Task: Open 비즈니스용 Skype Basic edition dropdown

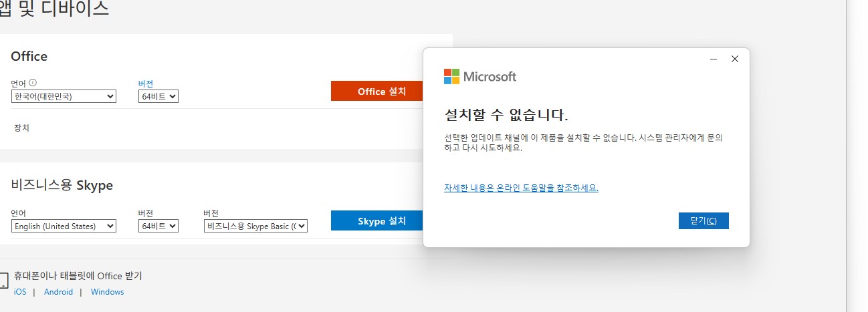Action: click(x=255, y=226)
